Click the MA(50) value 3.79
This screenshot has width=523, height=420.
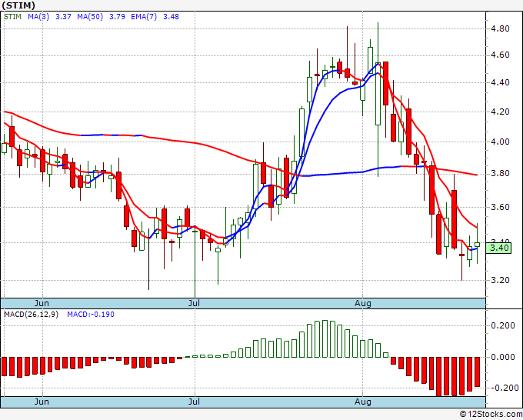point(117,17)
